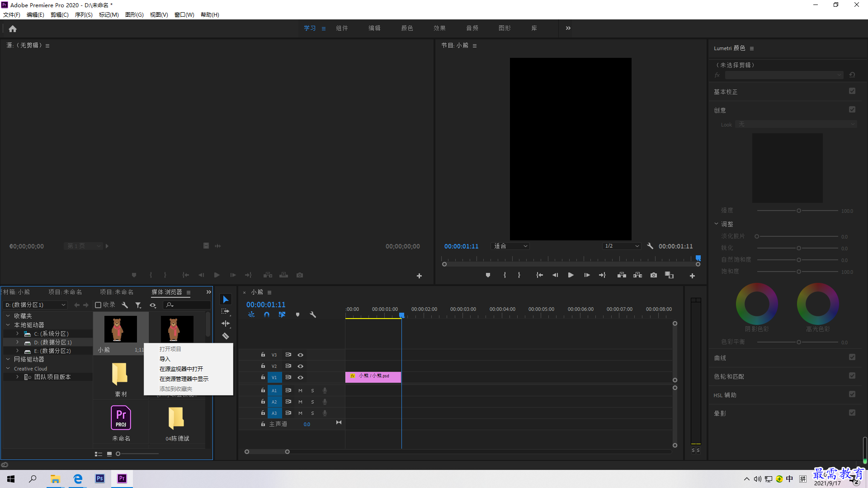Collapse the 调整 section
The image size is (868, 488).
[x=717, y=224]
